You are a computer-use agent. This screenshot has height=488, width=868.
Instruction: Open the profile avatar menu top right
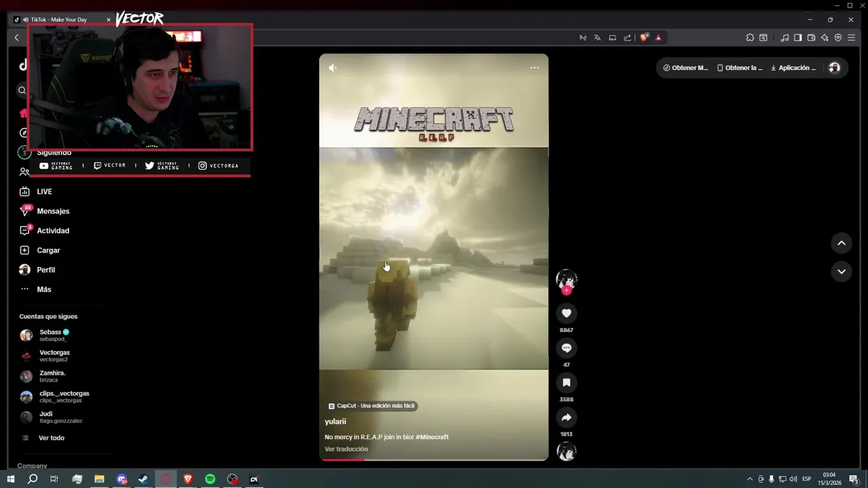click(834, 68)
